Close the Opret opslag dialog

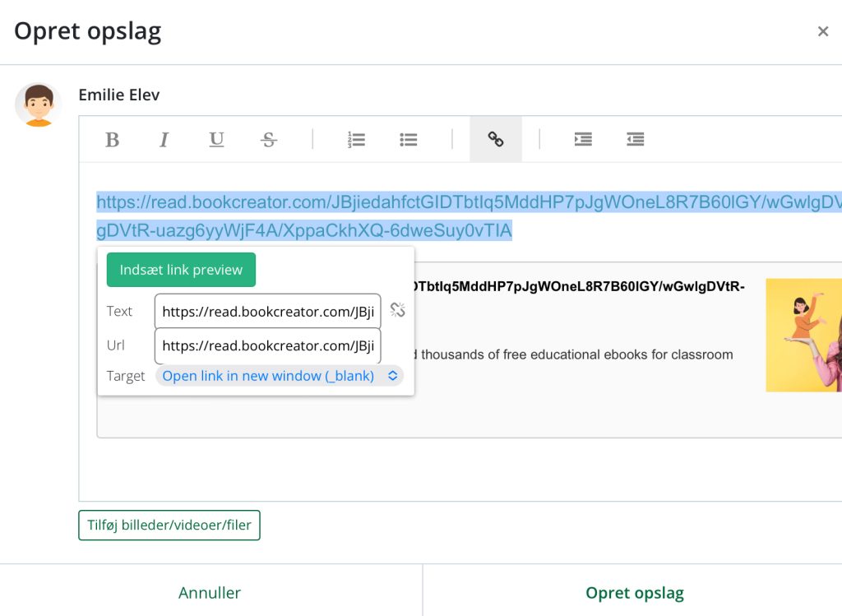click(x=822, y=32)
